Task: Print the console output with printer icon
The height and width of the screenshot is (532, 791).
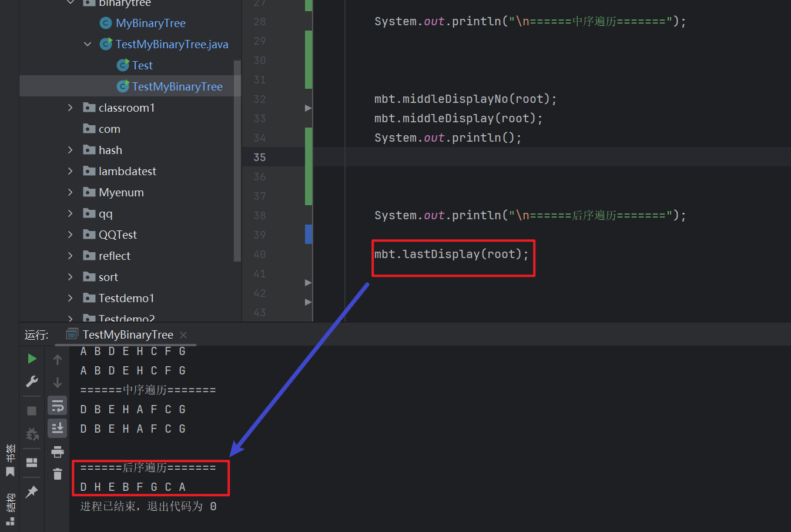Action: click(58, 451)
